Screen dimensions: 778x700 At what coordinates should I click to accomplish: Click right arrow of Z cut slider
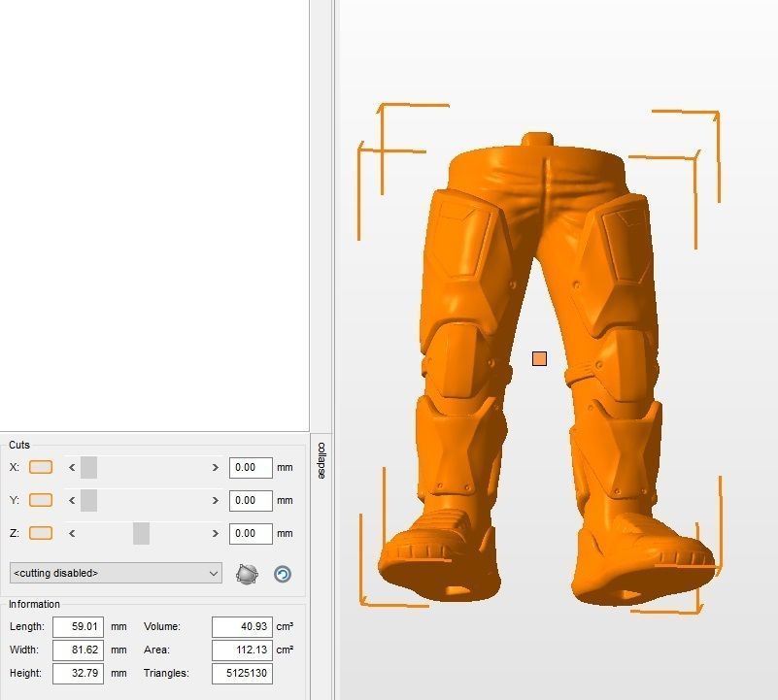(x=215, y=533)
